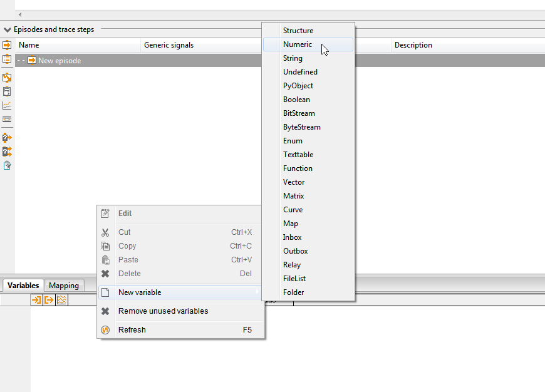The height and width of the screenshot is (392, 545).
Task: Click the Name column header
Action: (x=78, y=45)
